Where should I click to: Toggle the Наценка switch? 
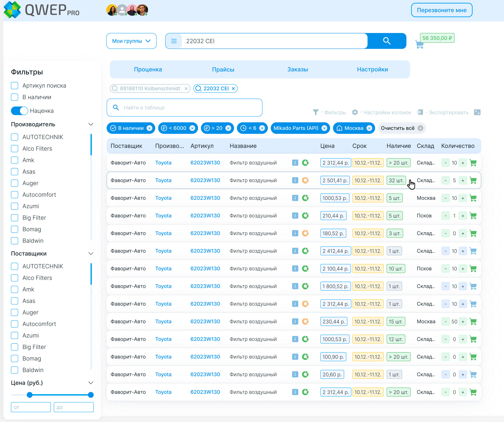pyautogui.click(x=19, y=111)
